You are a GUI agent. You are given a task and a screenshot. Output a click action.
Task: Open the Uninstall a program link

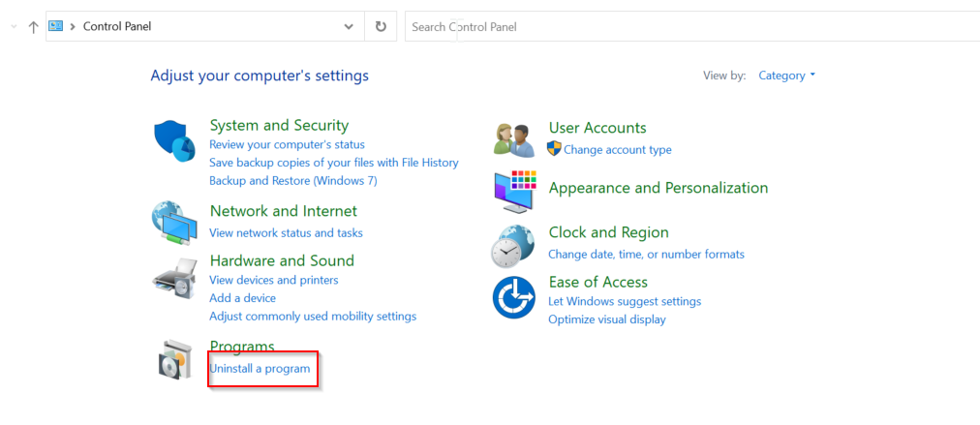(x=260, y=369)
